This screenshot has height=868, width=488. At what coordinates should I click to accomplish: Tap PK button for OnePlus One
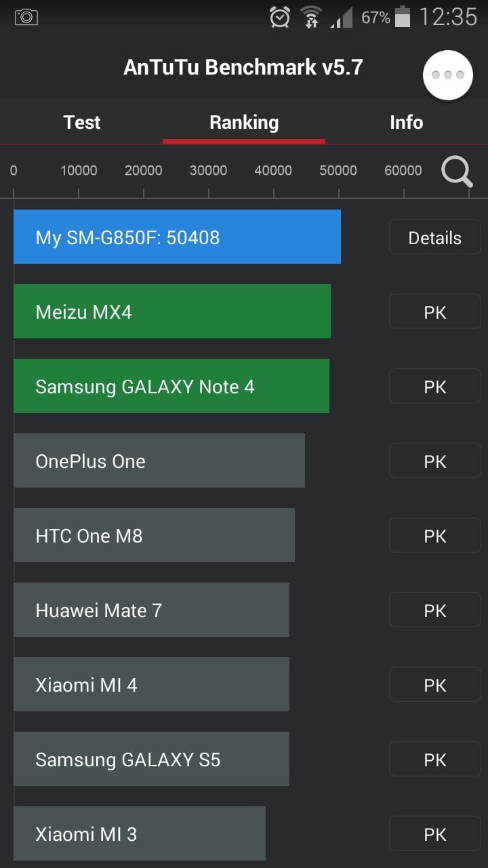(434, 461)
